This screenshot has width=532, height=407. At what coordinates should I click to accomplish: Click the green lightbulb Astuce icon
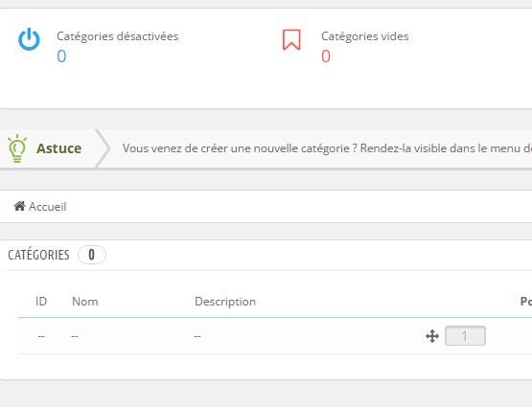[x=17, y=148]
